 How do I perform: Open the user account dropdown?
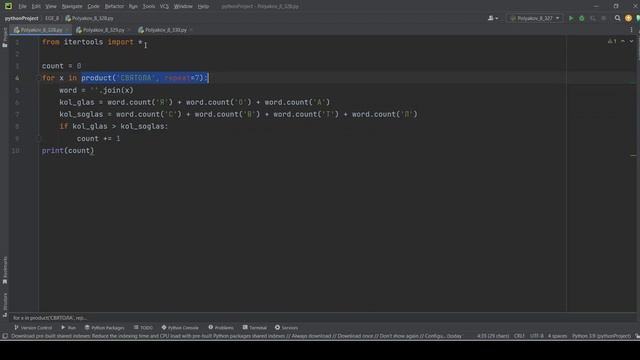tap(493, 18)
